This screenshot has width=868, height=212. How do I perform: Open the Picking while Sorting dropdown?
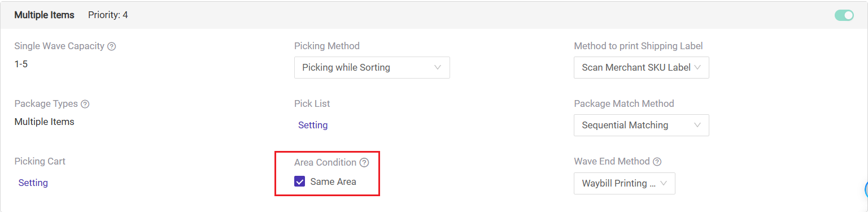tap(372, 67)
